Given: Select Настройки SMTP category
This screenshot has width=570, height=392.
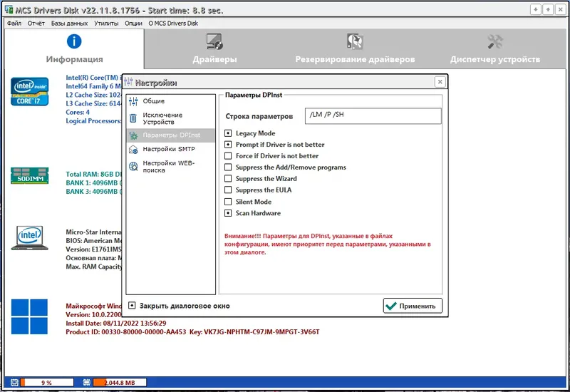Looking at the screenshot, I should coord(171,149).
